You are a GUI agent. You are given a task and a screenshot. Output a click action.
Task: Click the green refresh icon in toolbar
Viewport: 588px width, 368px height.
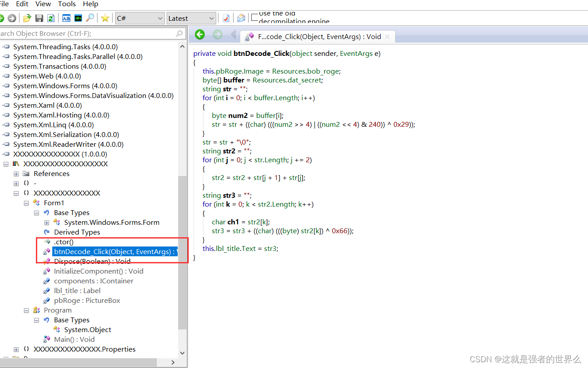click(x=51, y=18)
